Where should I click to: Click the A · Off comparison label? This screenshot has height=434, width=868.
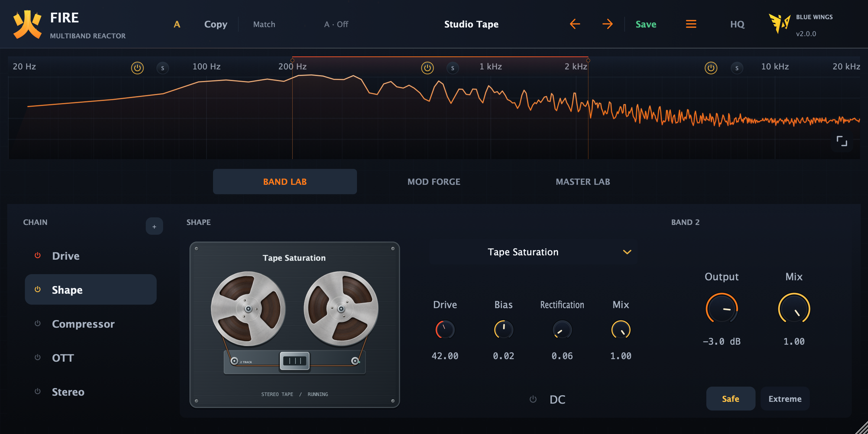point(336,24)
